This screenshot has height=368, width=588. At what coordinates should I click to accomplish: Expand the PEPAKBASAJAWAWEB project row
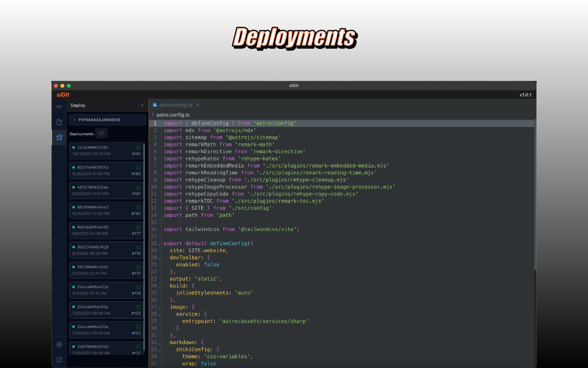click(107, 120)
